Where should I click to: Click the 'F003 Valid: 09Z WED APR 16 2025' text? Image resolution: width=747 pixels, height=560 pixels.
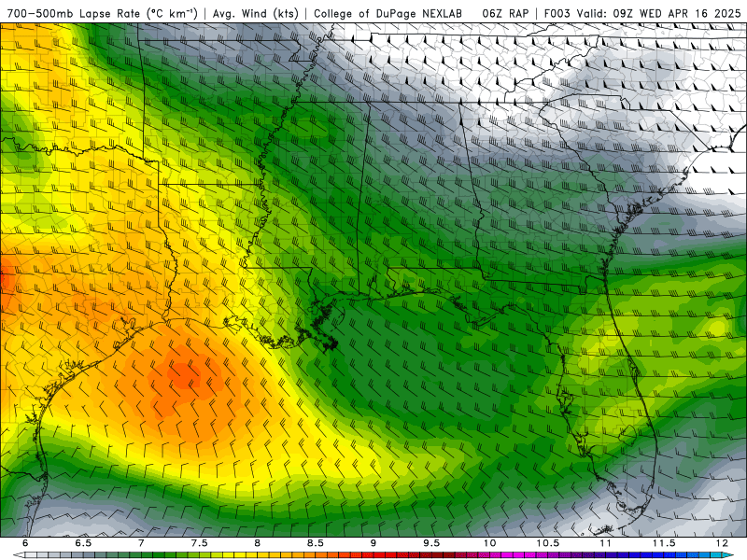click(x=642, y=14)
